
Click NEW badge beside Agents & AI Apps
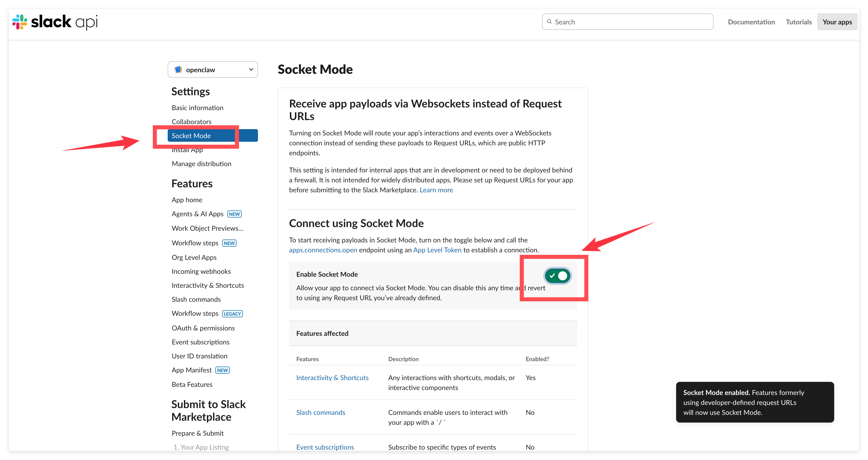(234, 214)
